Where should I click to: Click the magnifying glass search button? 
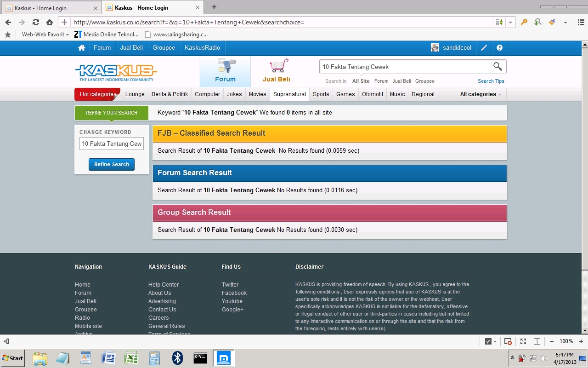click(x=498, y=67)
